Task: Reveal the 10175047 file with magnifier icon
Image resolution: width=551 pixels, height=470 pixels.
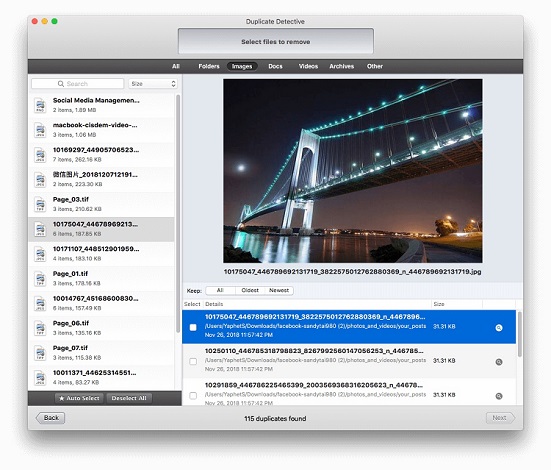Action: coord(499,328)
